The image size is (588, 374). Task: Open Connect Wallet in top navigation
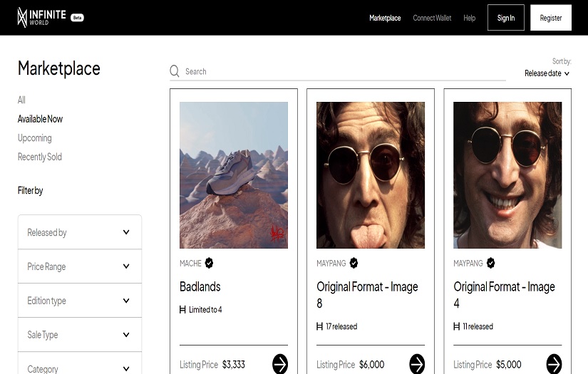432,18
